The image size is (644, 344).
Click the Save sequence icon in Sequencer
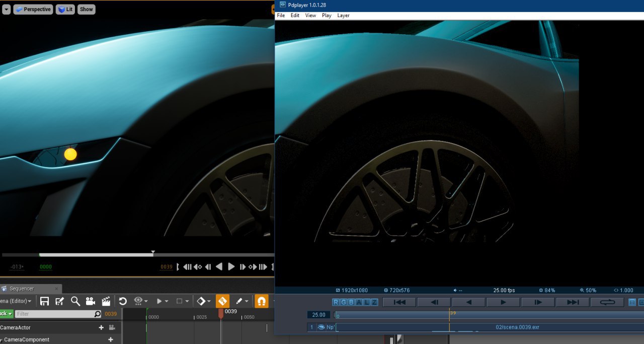[x=44, y=301]
